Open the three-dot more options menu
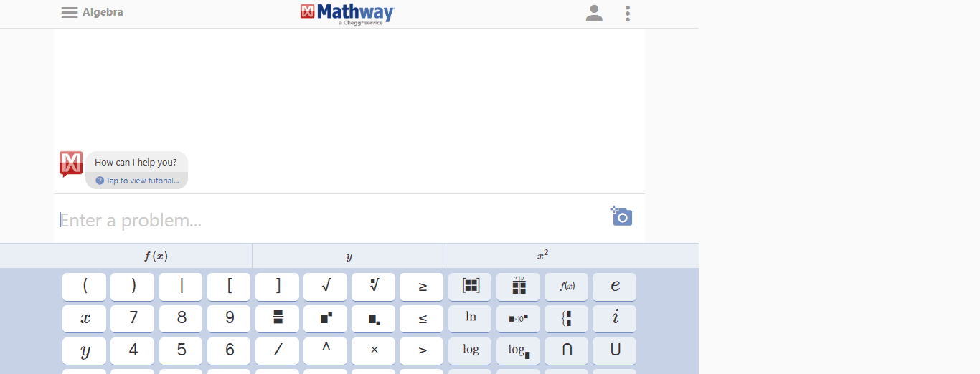 [628, 13]
